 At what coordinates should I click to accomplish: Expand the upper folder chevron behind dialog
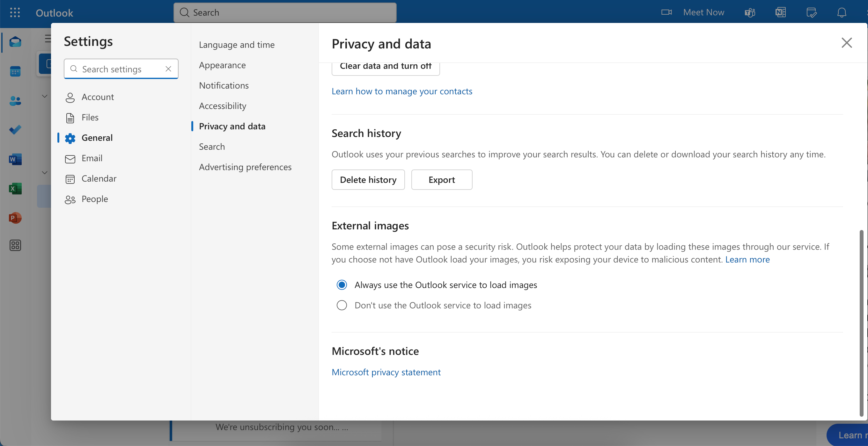tap(44, 96)
